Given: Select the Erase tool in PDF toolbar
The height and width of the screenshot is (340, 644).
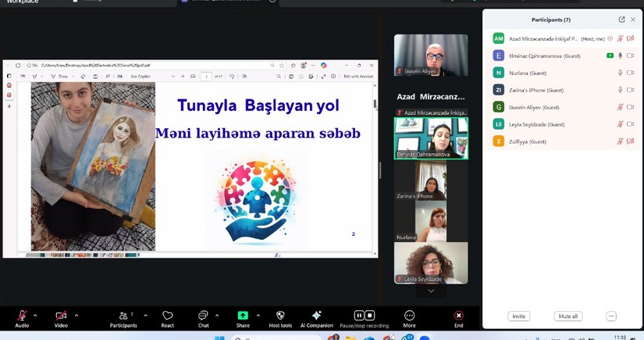Looking at the screenshot, I should pos(83,77).
